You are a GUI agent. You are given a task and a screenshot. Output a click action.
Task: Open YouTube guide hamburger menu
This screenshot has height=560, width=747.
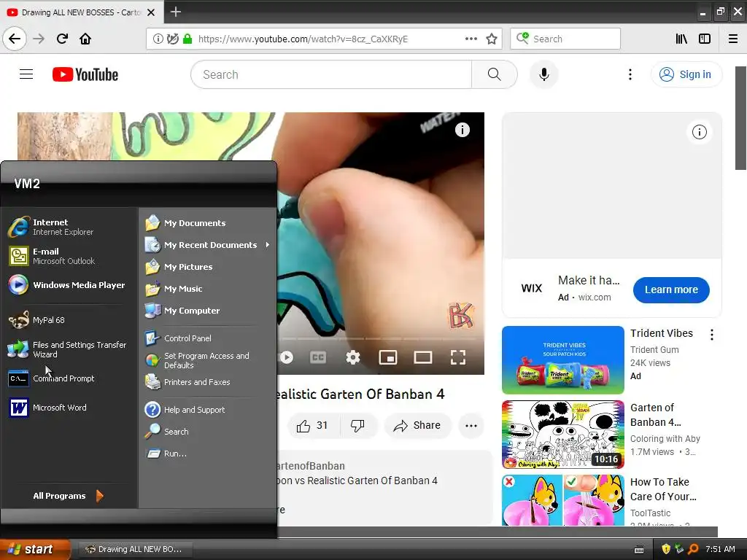click(26, 74)
